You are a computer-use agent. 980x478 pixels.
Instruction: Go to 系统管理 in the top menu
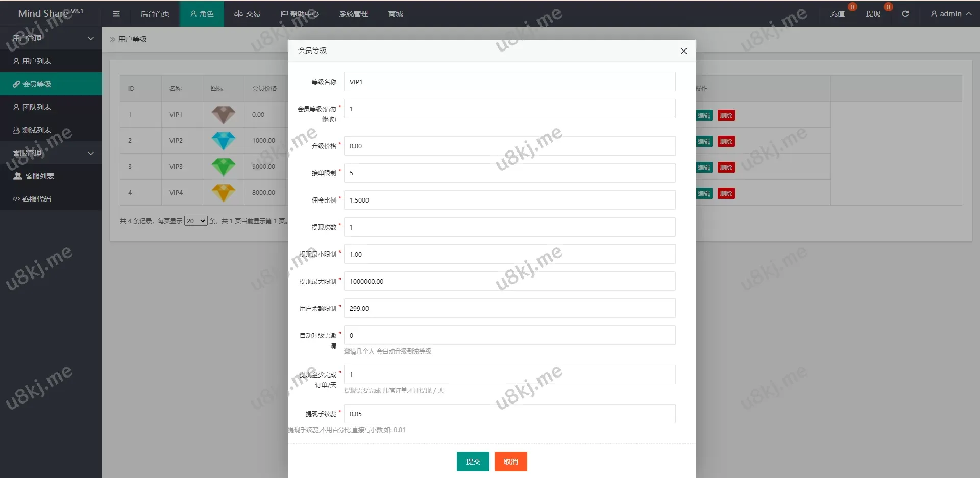click(353, 14)
